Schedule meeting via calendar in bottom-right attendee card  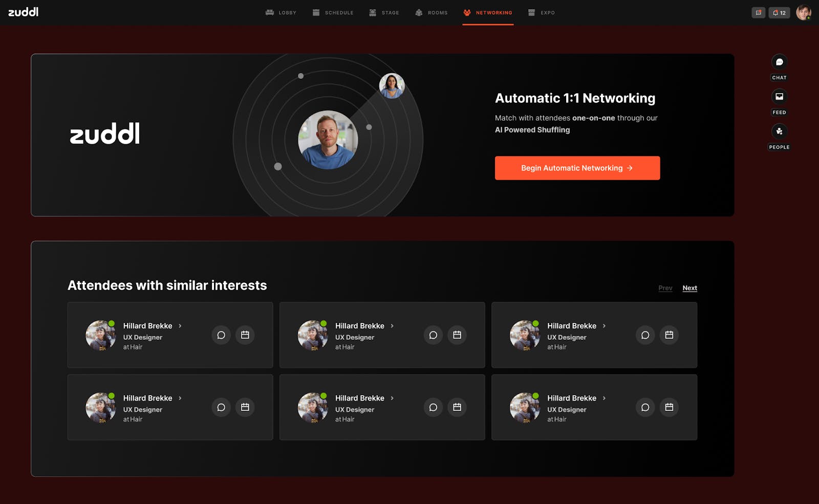tap(669, 407)
